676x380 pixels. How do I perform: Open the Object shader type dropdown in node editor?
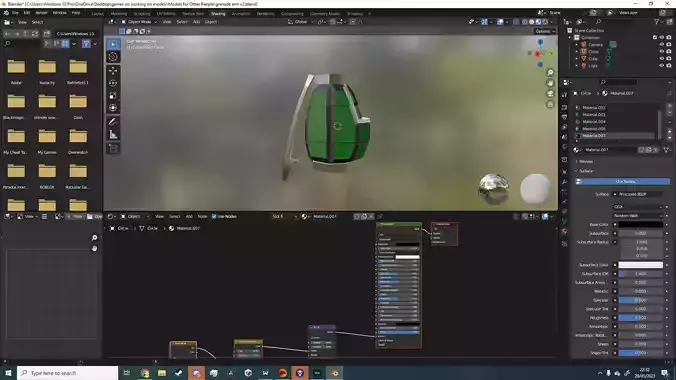coord(134,217)
